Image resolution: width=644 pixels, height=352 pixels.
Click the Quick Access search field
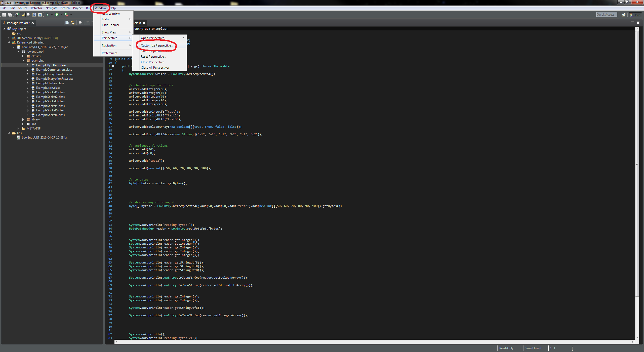click(x=606, y=15)
